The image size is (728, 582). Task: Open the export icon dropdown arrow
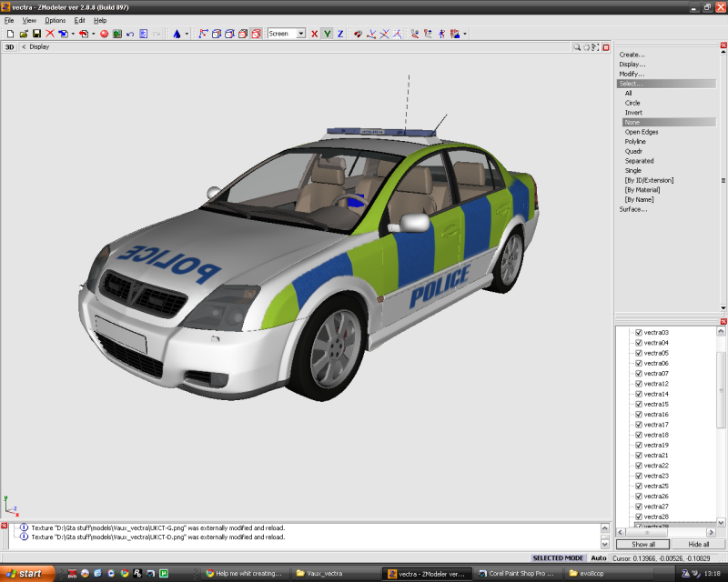point(94,34)
